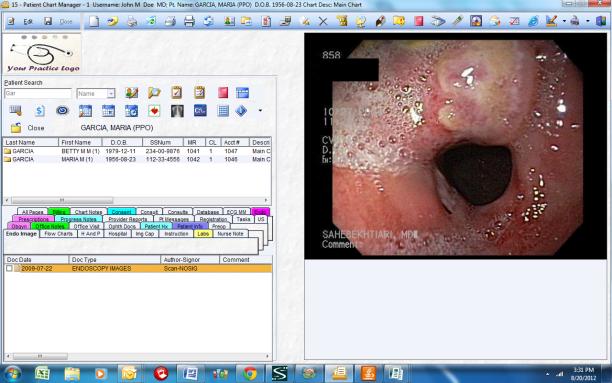This screenshot has height=383, width=612.
Task: Click the floppy disk save icon
Action: 48,21
